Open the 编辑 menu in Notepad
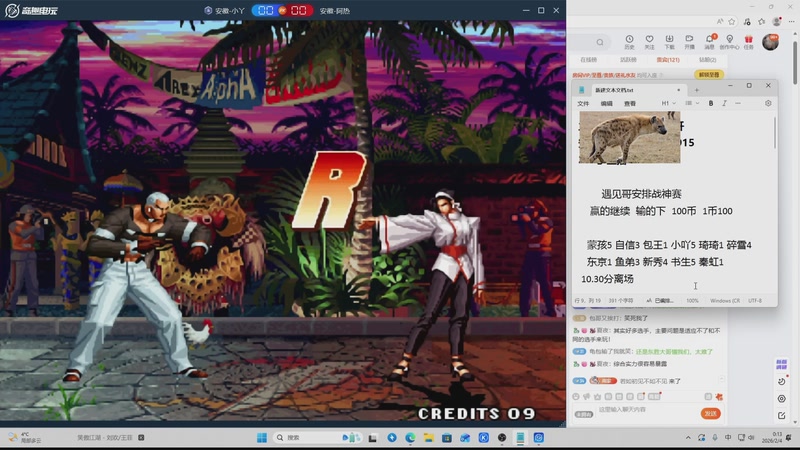 point(607,104)
